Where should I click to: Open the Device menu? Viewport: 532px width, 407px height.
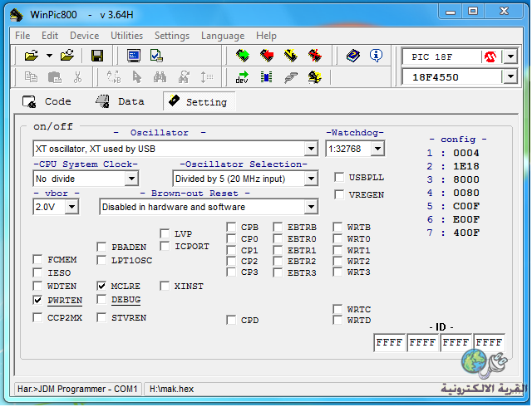coord(85,36)
